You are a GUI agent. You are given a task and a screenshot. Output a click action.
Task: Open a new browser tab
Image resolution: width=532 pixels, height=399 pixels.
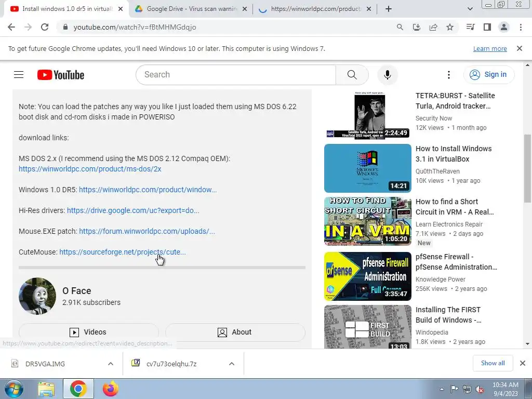click(389, 9)
